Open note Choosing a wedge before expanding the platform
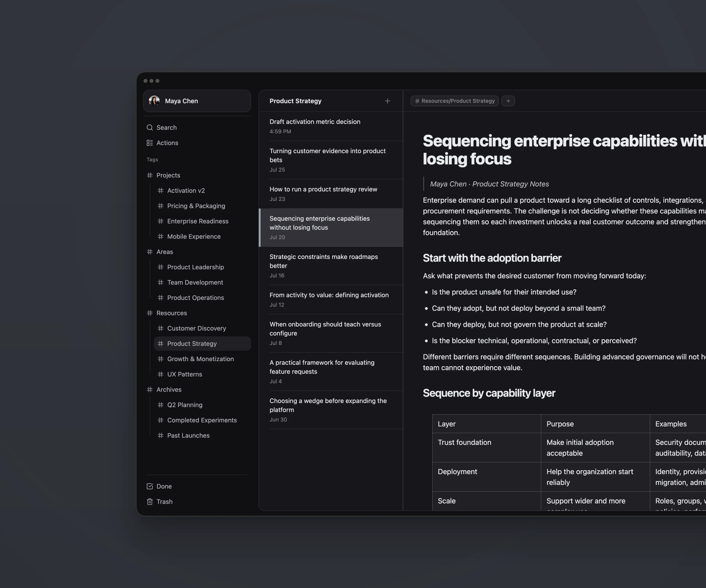 (331, 410)
